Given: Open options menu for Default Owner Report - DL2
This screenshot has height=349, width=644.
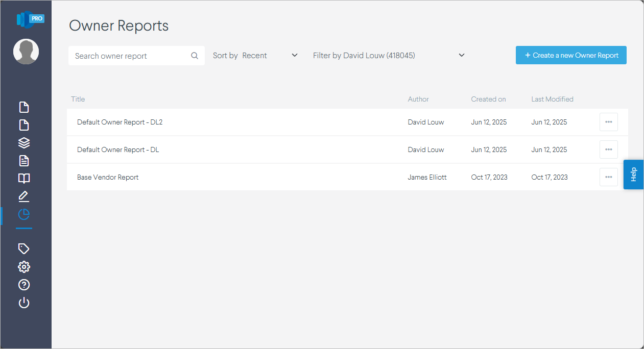Looking at the screenshot, I should 608,122.
